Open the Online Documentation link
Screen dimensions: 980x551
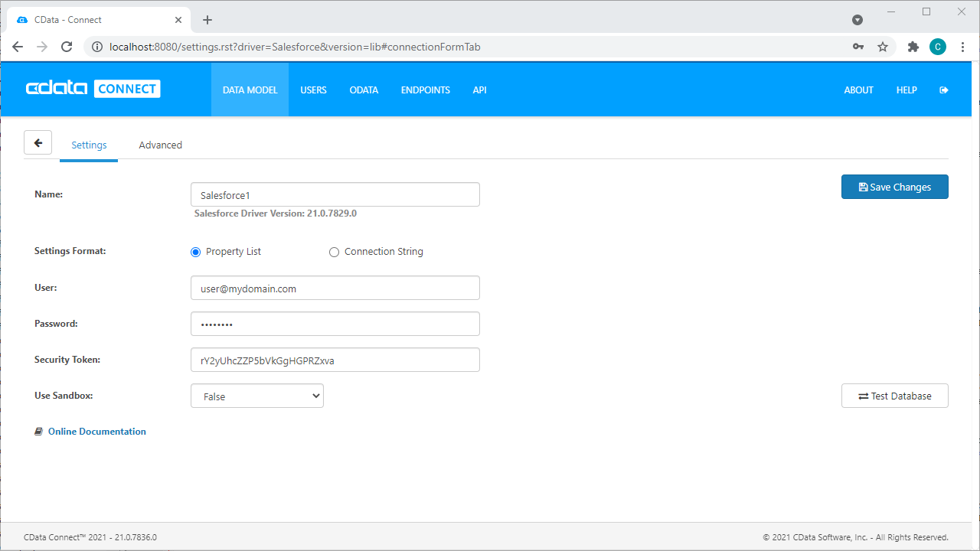(x=96, y=432)
